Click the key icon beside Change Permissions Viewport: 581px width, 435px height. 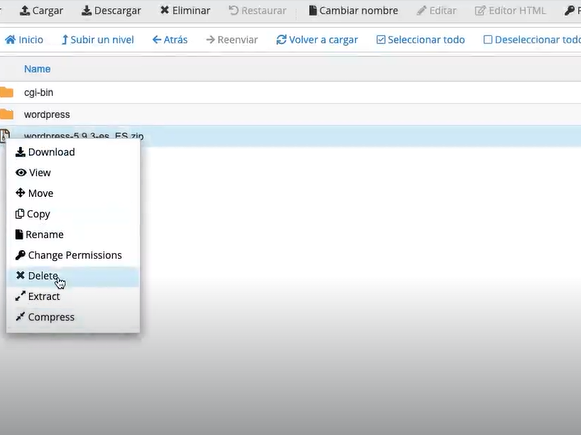20,255
